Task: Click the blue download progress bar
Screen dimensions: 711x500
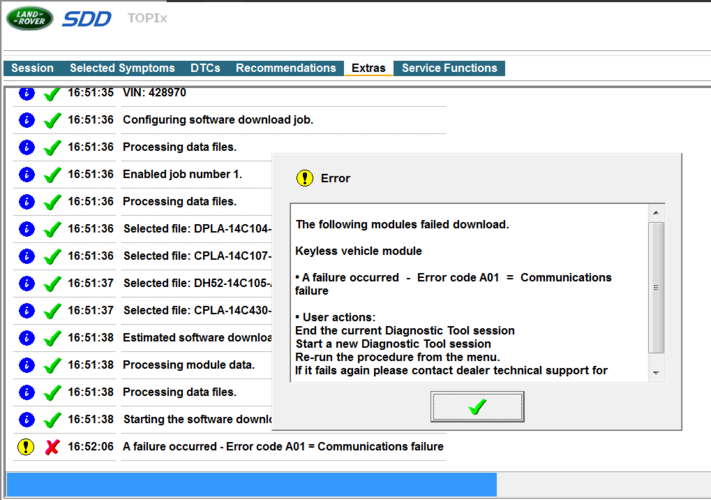Action: [252, 485]
